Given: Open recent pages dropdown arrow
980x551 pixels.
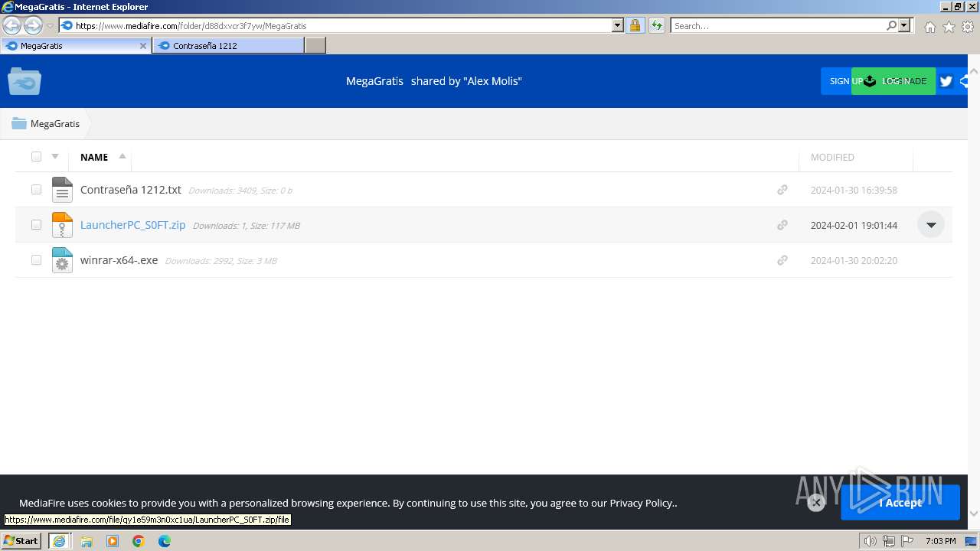Looking at the screenshot, I should [51, 26].
